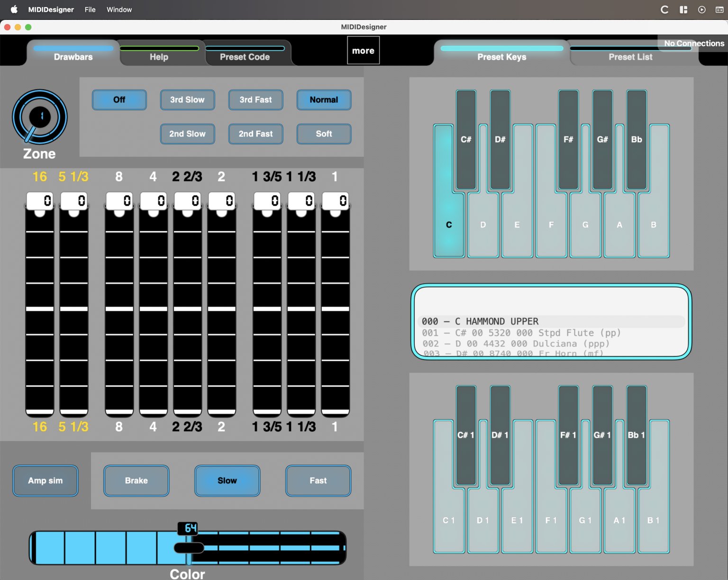Screen dimensions: 728x580
Task: Click the 2 2/3 drawbar slider
Action: (188, 304)
